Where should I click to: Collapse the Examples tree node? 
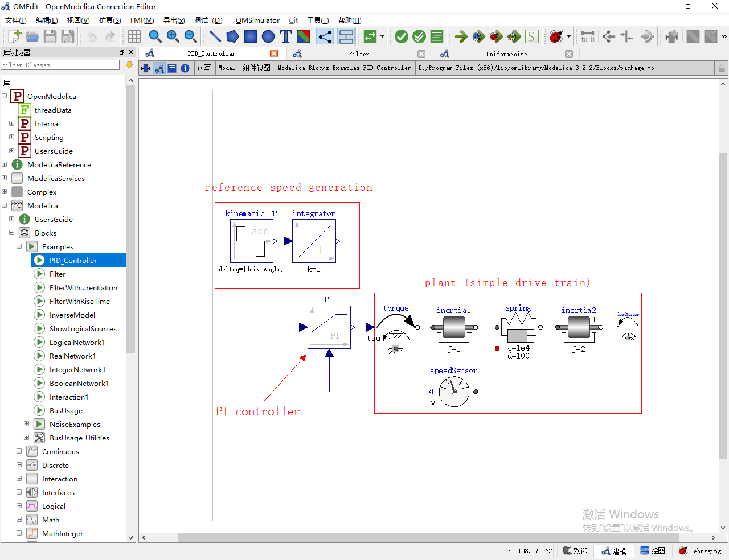click(19, 246)
